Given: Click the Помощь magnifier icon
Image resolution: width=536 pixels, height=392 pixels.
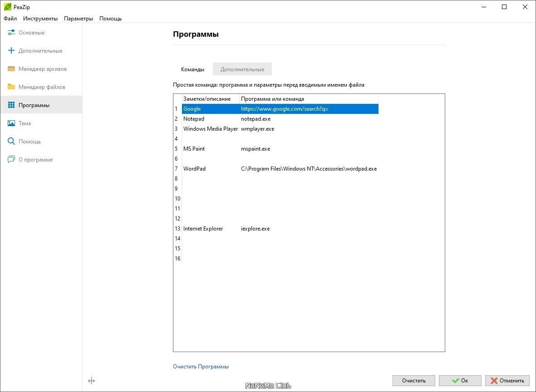Looking at the screenshot, I should tap(11, 141).
